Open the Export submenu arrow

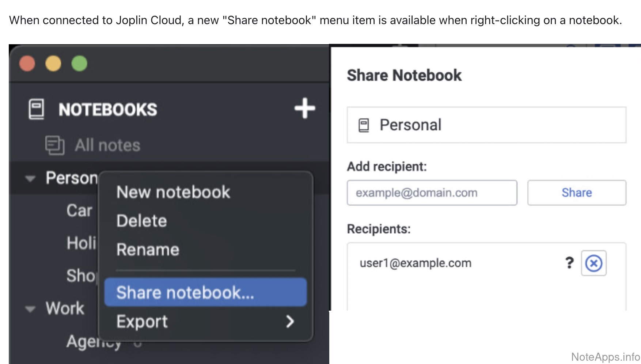(x=290, y=322)
